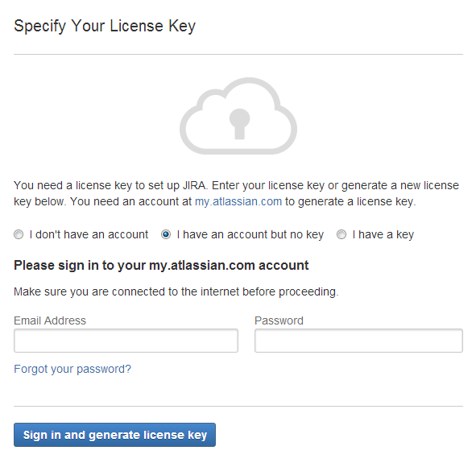Image resolution: width=476 pixels, height=463 pixels.
Task: Click the keyhole inside the cloud graphic
Action: (239, 124)
